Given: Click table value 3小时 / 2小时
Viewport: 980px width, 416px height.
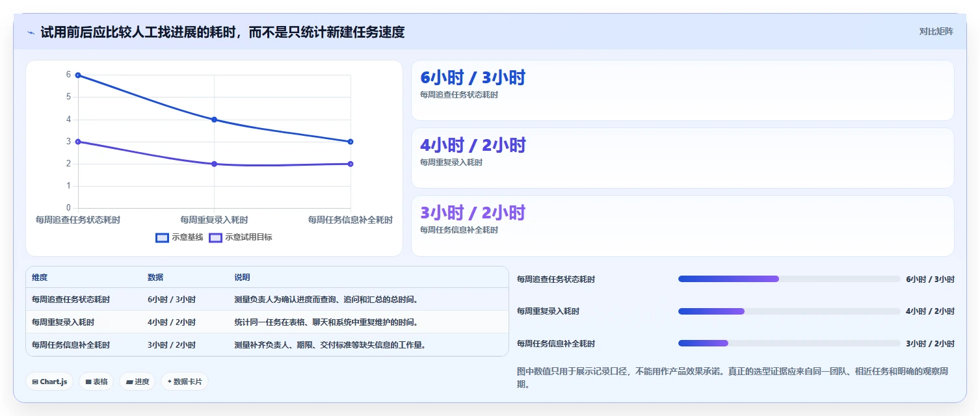Looking at the screenshot, I should pos(172,345).
